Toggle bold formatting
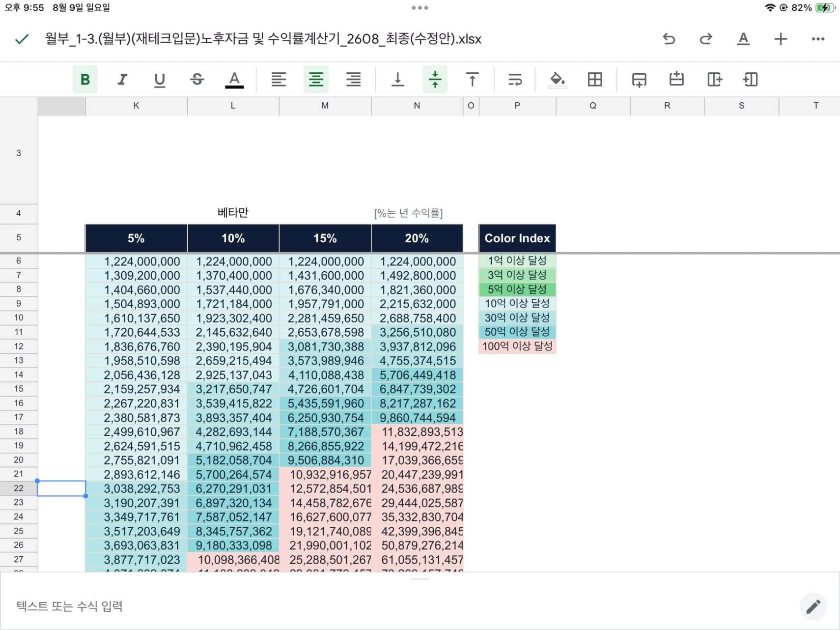 (x=85, y=79)
